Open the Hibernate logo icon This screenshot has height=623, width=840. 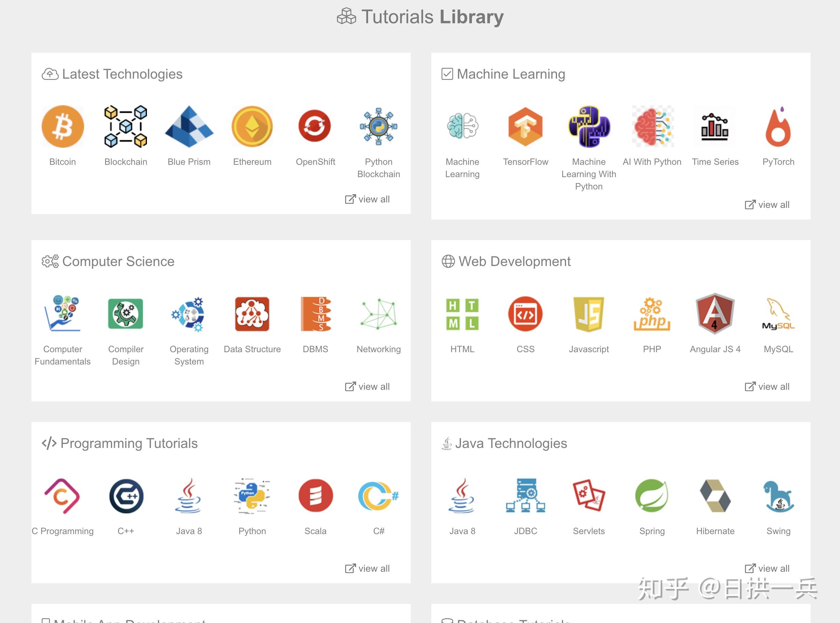pos(715,496)
